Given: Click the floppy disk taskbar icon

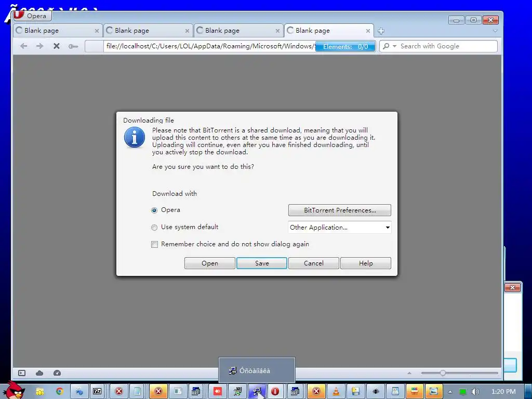Looking at the screenshot, I should (355, 392).
